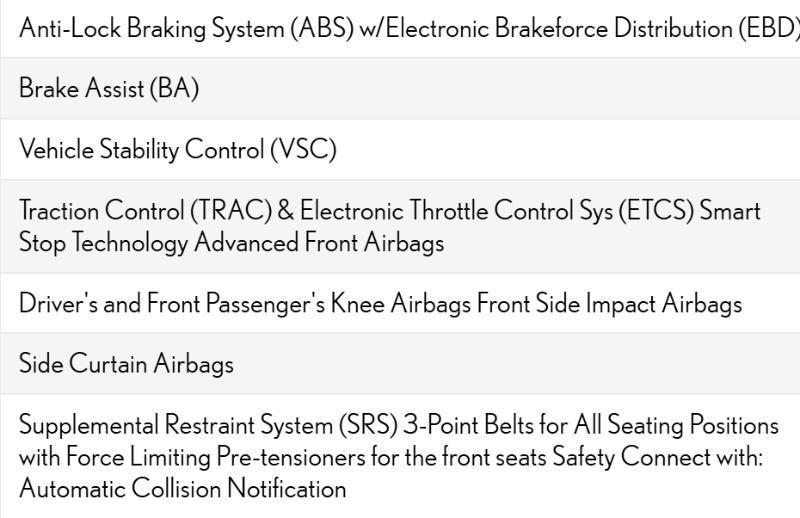Click "Driver's and Front Passenger's Knee Airbags"

point(245,304)
